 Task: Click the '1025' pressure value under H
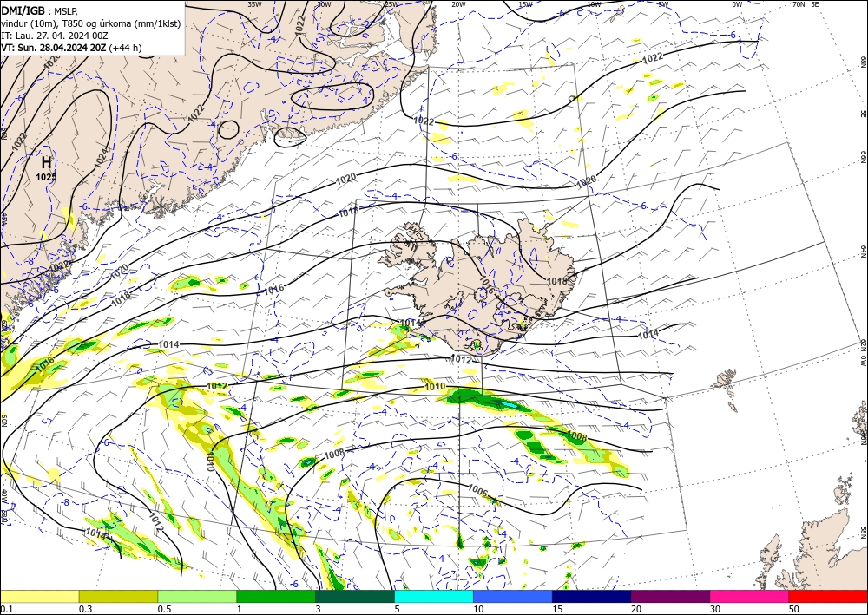(47, 178)
